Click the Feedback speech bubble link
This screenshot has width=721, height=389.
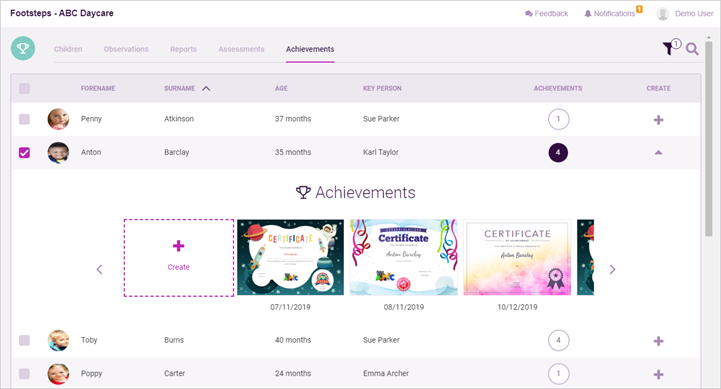(546, 14)
